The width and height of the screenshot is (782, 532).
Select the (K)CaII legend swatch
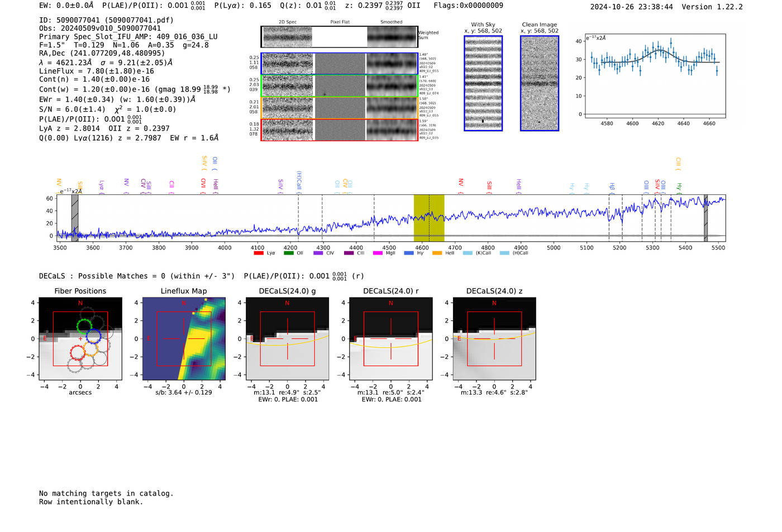(468, 253)
